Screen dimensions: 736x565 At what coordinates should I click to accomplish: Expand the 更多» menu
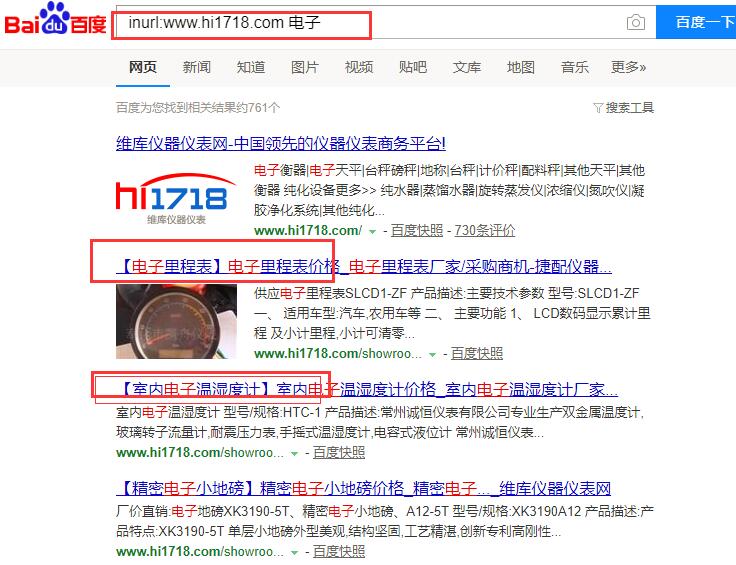coord(629,67)
